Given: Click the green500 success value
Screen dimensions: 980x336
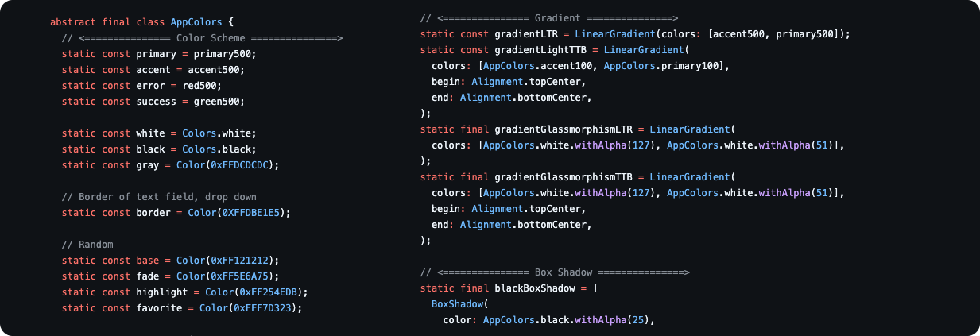Looking at the screenshot, I should click(218, 102).
